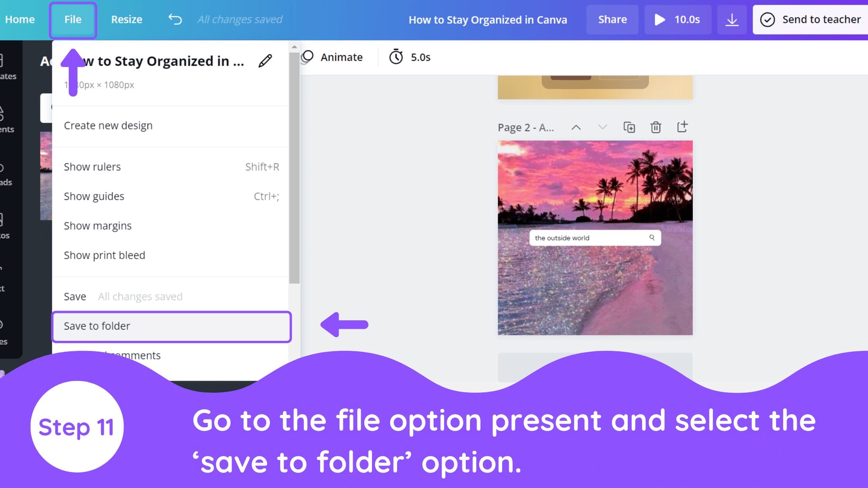The image size is (868, 488).
Task: Select Show rulers option in File menu
Action: [92, 166]
